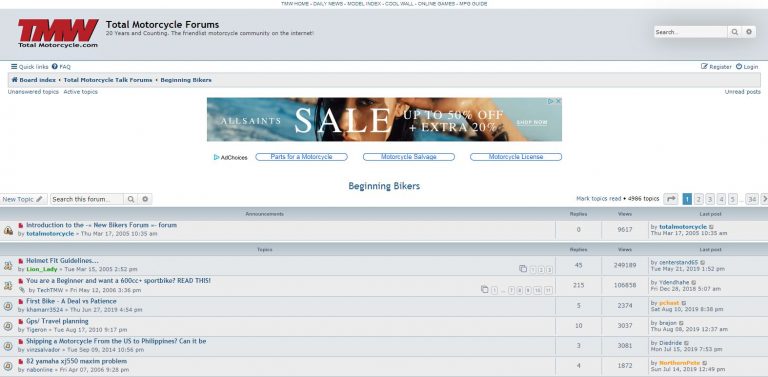Click pages icon in Helmet Fit row

(523, 269)
